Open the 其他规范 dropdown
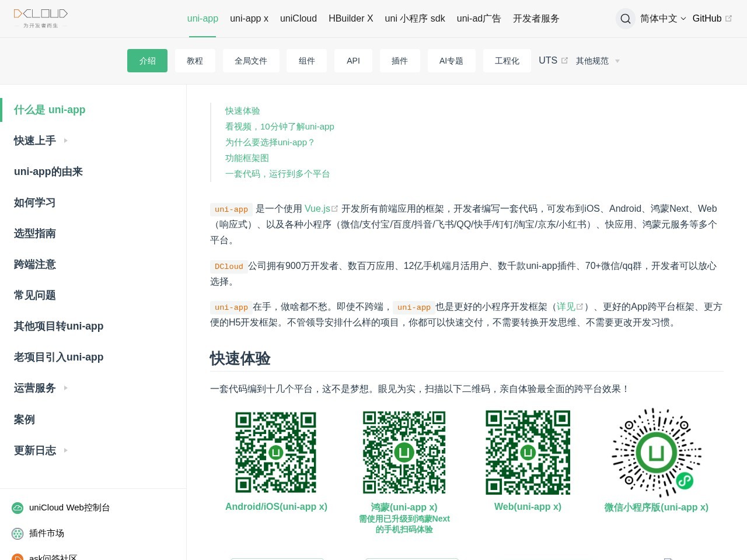 point(598,61)
